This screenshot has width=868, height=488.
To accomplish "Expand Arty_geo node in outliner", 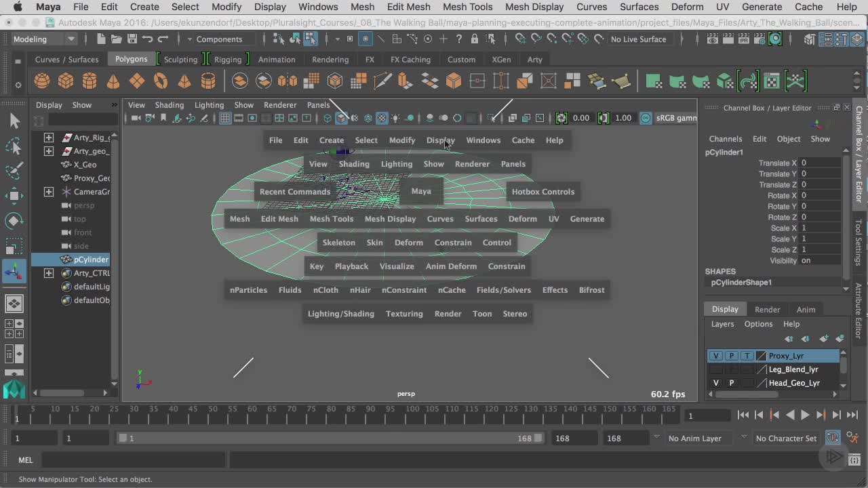I will point(49,151).
